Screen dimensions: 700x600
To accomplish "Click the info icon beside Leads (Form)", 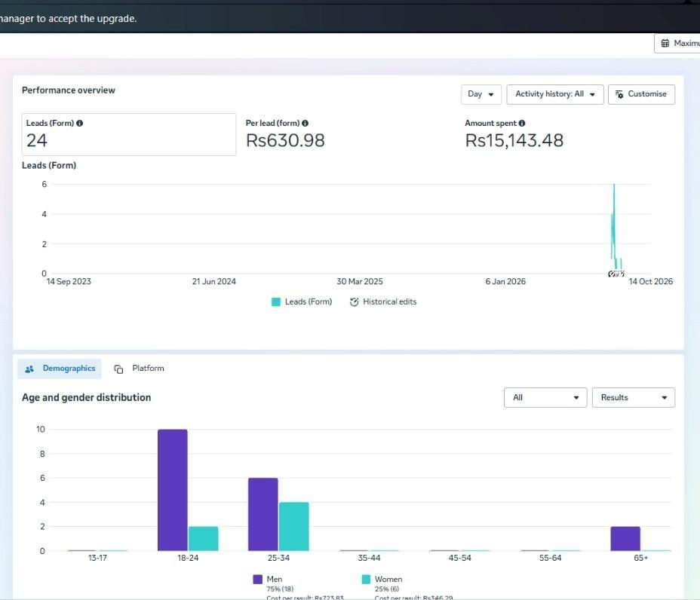I will (79, 123).
